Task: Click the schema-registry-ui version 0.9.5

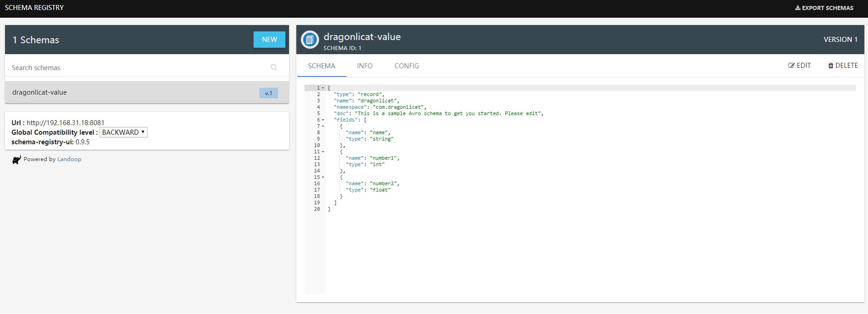Action: click(82, 142)
